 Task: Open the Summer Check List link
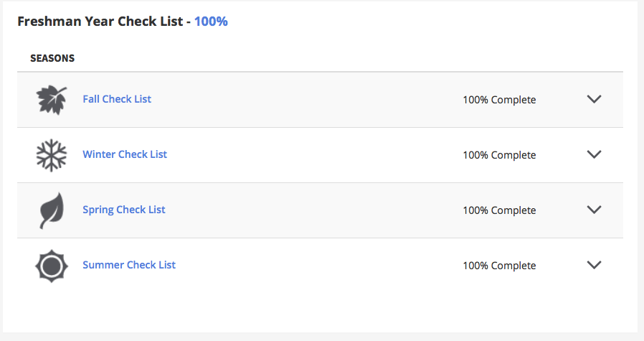point(129,265)
